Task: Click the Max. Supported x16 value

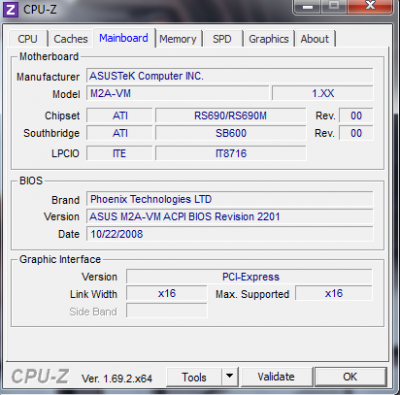Action: click(334, 294)
